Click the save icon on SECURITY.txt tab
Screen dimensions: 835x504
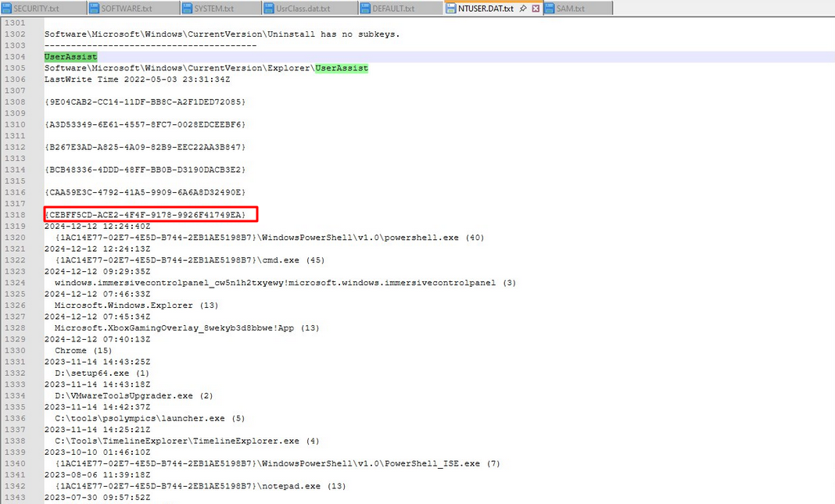(6, 9)
